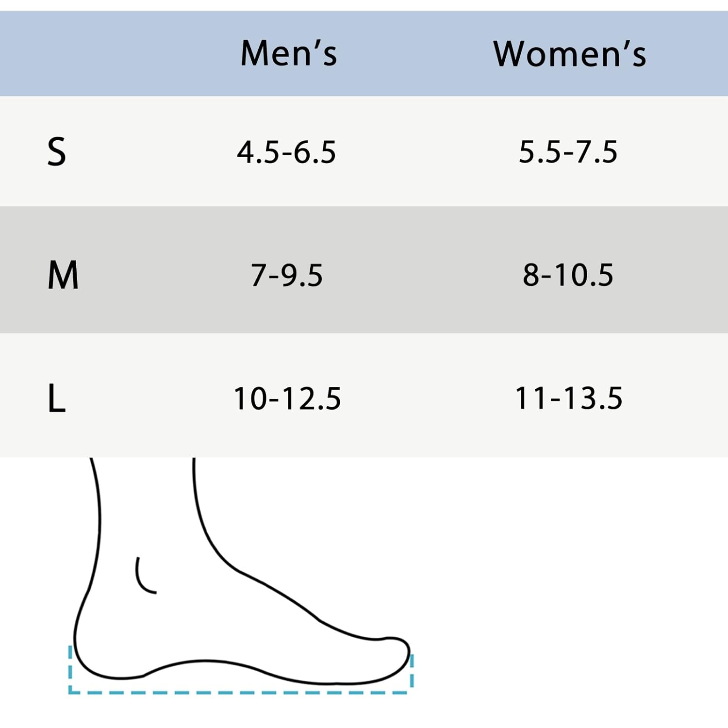Choose Women's large range 11-13.5
Screen dimensions: 728x728
click(x=568, y=398)
